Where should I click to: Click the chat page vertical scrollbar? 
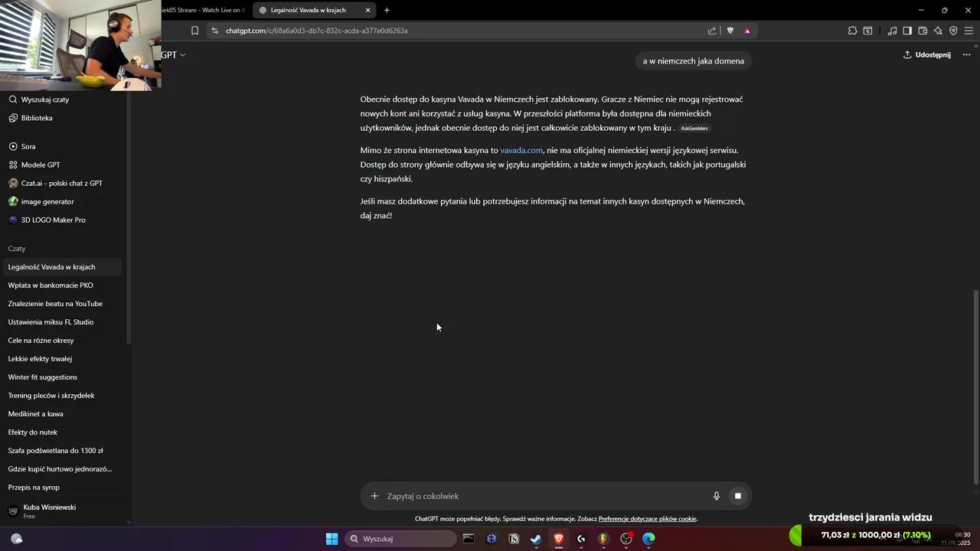[x=975, y=386]
